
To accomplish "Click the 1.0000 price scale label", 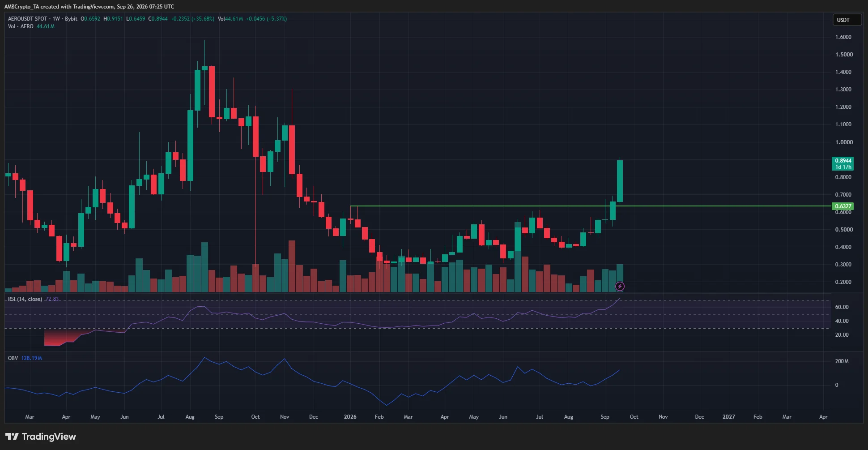I will coord(844,142).
